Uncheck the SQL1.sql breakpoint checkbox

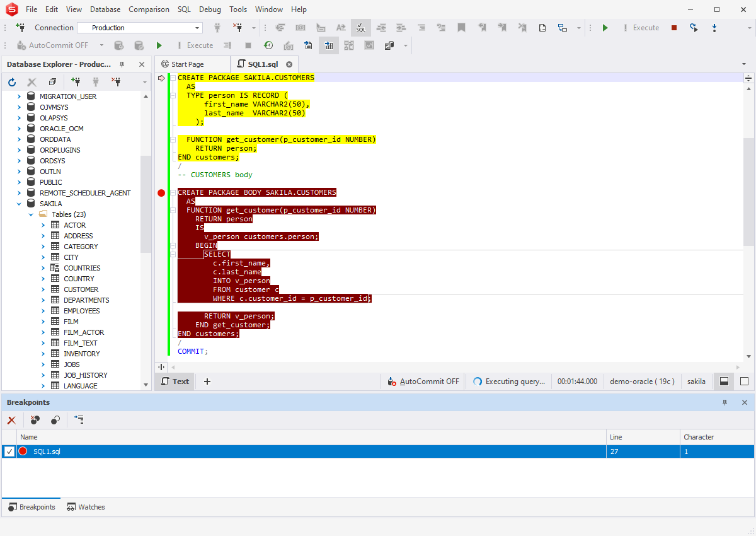pos(9,452)
